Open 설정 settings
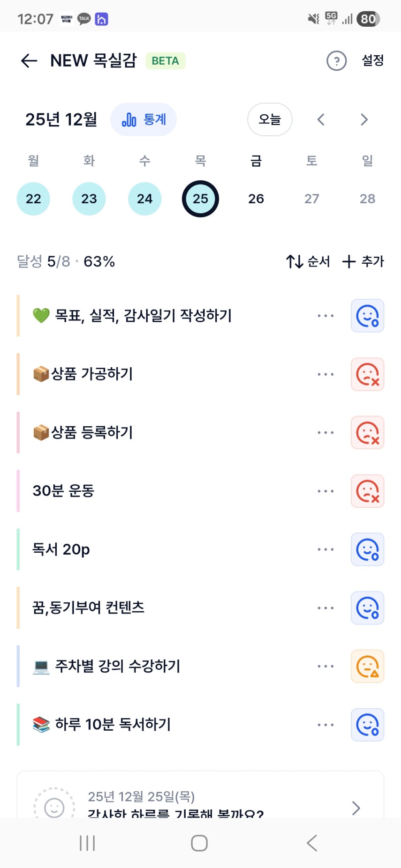Screen dimensions: 401x868 [x=373, y=61]
